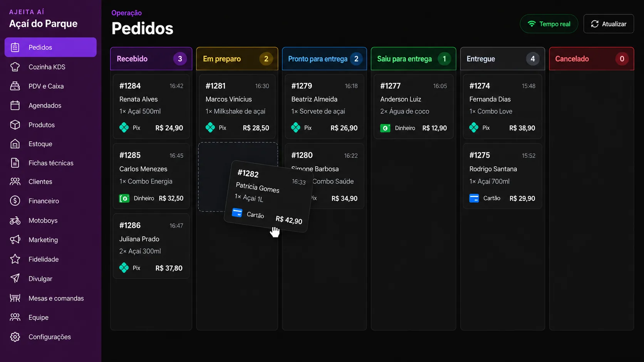Click the Operação breadcrumb label
This screenshot has height=362, width=644.
pos(126,13)
